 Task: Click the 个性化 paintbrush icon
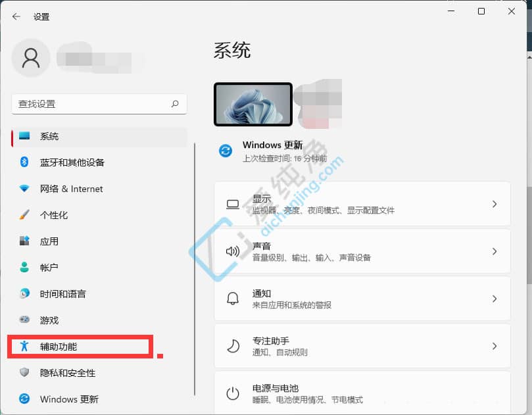click(x=24, y=214)
